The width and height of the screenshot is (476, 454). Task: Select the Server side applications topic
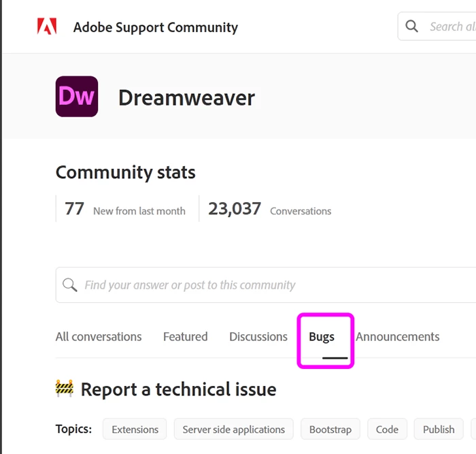click(x=234, y=429)
